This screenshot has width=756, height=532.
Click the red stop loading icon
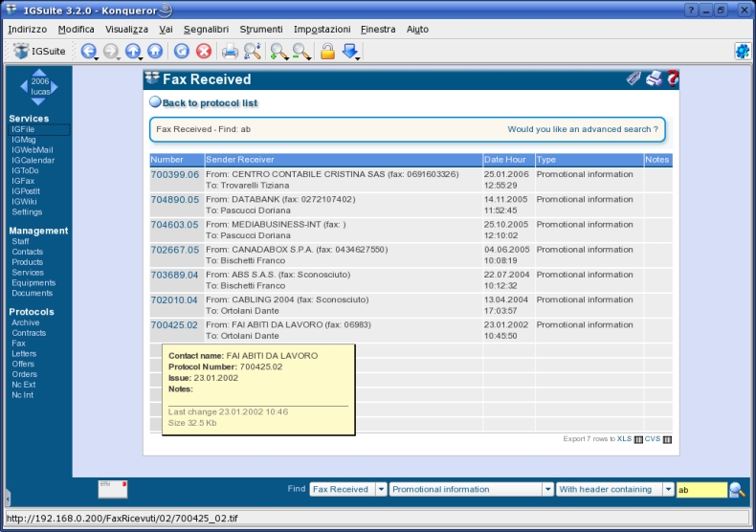click(204, 51)
